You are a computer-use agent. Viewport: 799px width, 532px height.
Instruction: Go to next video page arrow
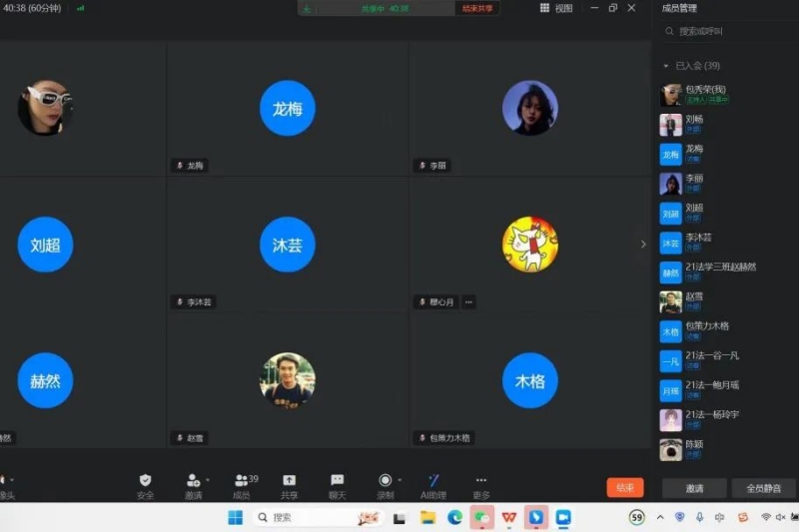[x=642, y=244]
